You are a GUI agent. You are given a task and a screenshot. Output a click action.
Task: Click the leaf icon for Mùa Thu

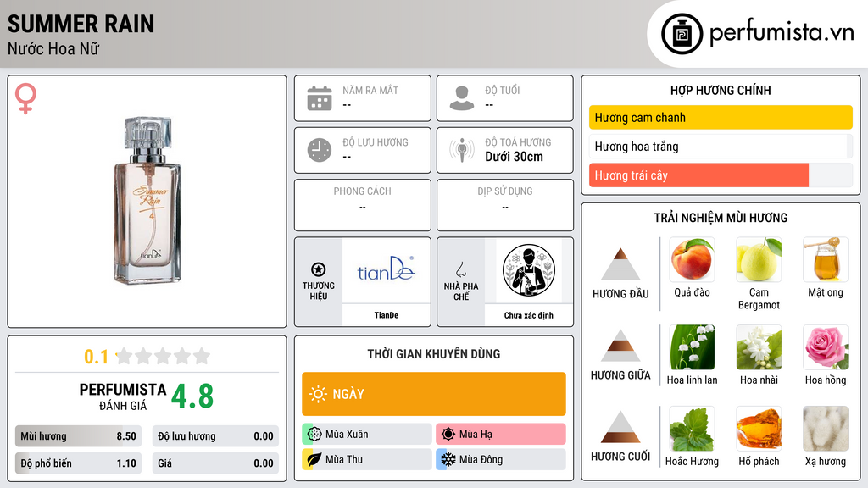pos(314,459)
